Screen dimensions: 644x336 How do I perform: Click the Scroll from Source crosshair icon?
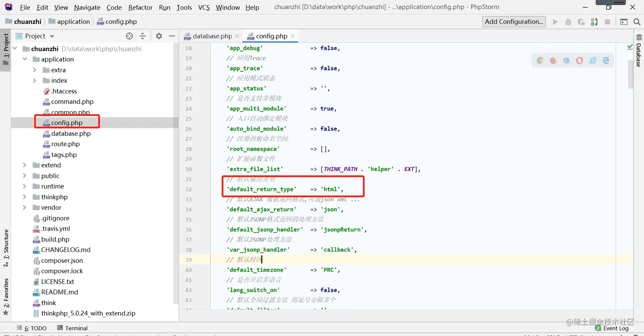[129, 36]
